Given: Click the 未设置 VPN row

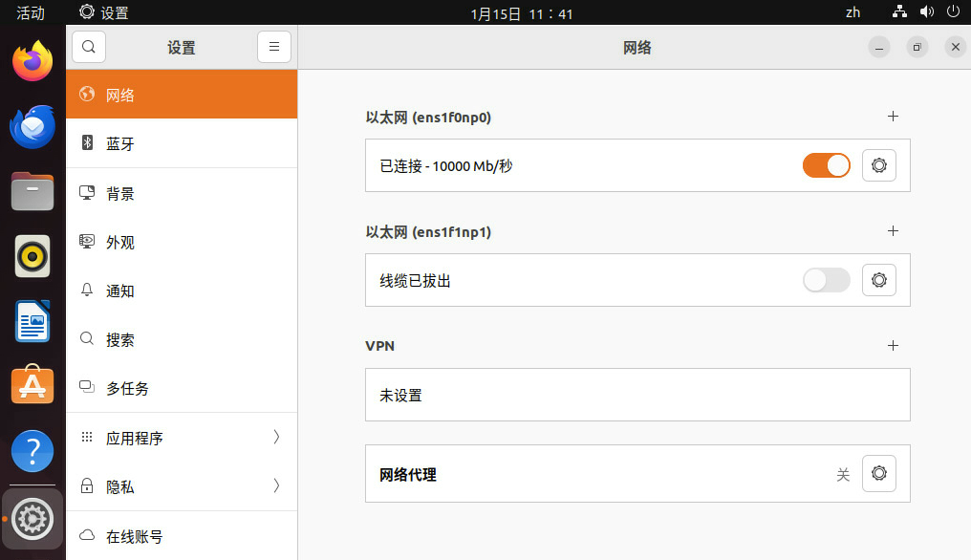Looking at the screenshot, I should pyautogui.click(x=637, y=396).
